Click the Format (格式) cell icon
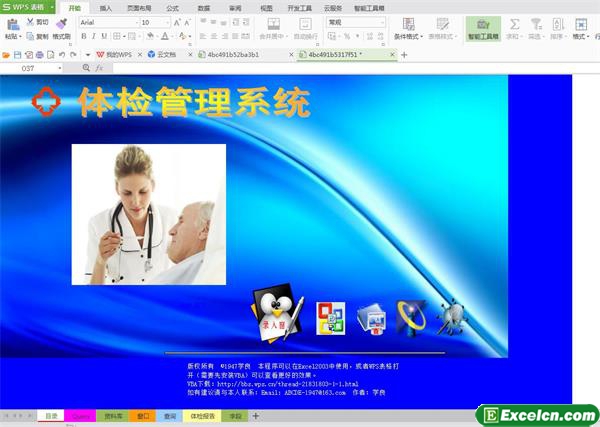 pos(581,24)
